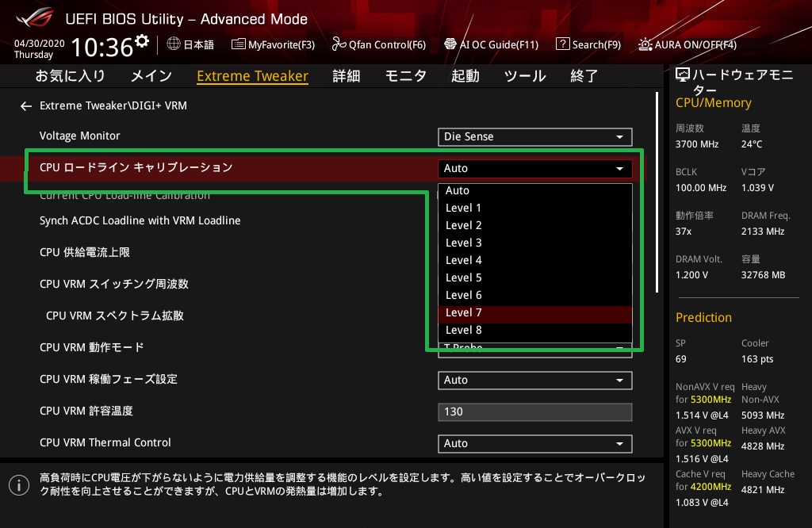Open the 起動 tab
The width and height of the screenshot is (812, 528).
tap(465, 76)
